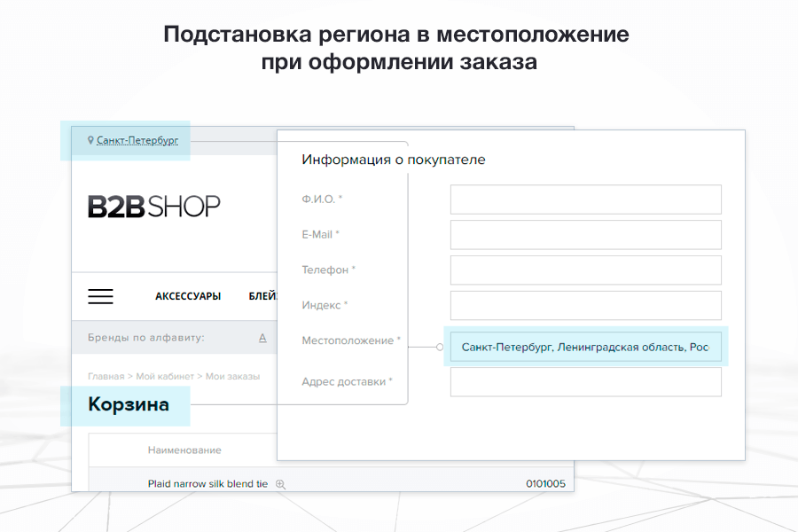Click inside the Индекс field
Image resolution: width=798 pixels, height=532 pixels.
point(586,305)
